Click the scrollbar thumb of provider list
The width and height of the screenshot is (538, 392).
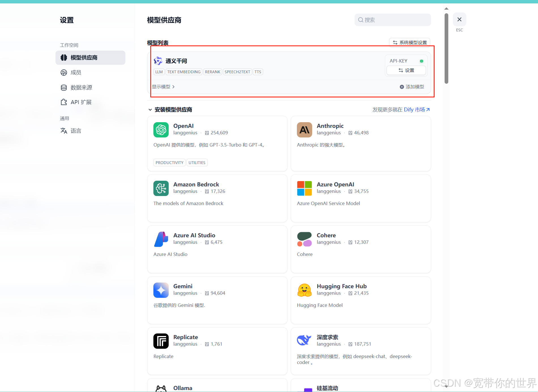446,48
